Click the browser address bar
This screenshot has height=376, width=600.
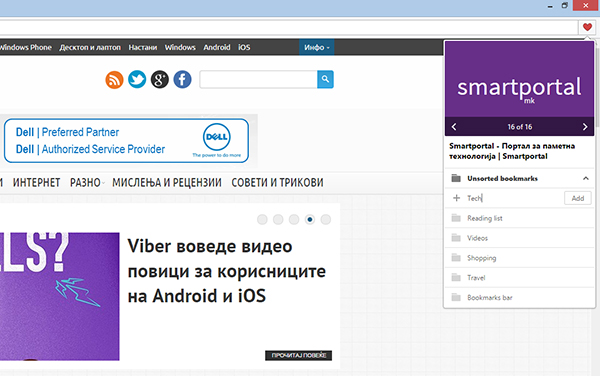[x=289, y=27]
